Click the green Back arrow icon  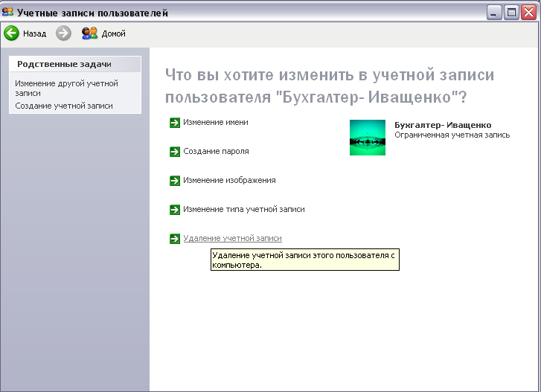(x=11, y=33)
